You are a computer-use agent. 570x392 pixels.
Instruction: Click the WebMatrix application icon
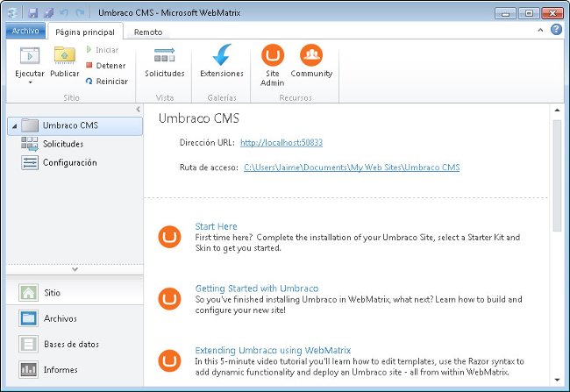pos(13,13)
